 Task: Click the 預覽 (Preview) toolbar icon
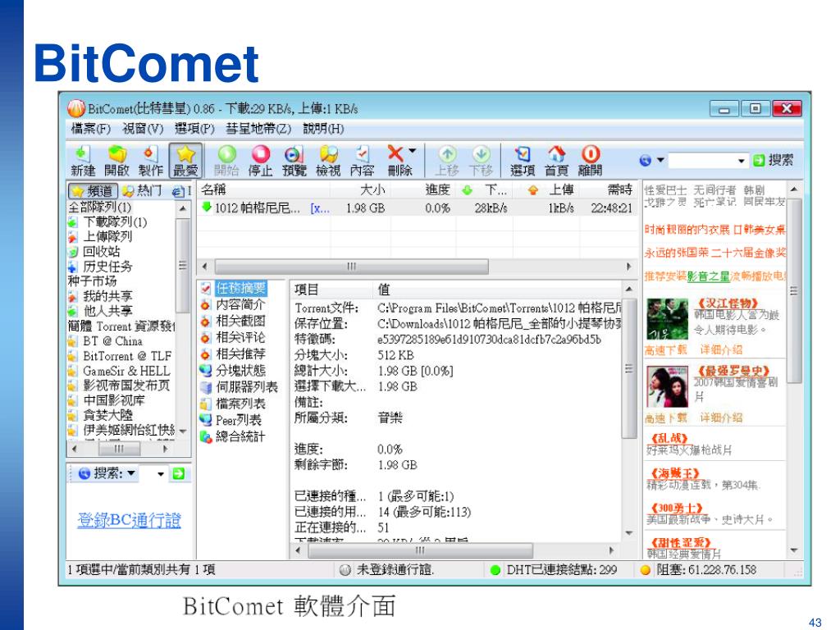pos(294,161)
